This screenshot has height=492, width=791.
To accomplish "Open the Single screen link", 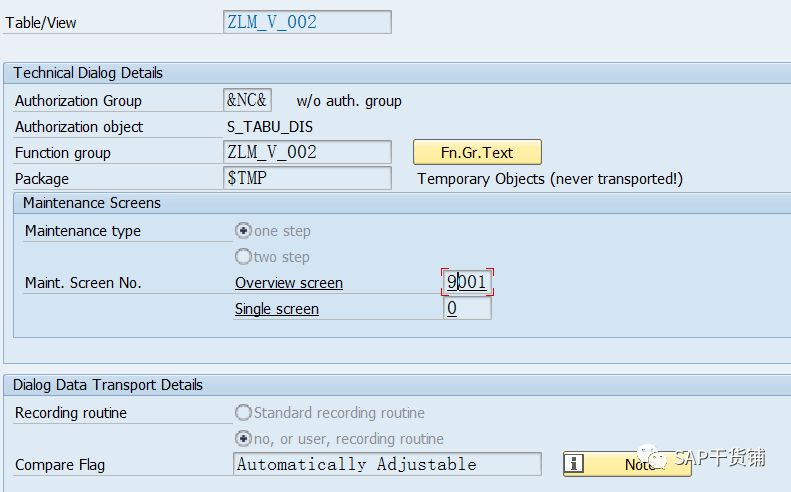I will [x=276, y=309].
